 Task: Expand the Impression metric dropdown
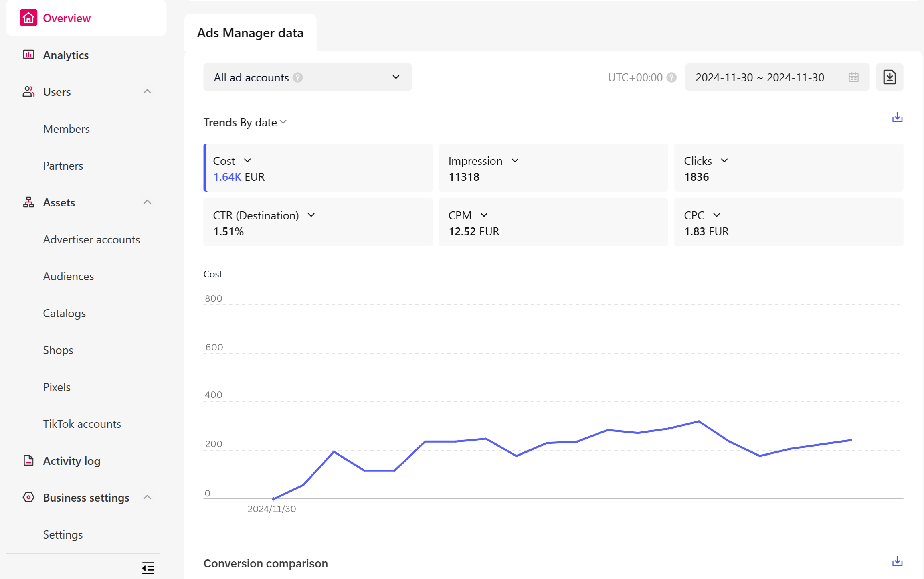pos(514,160)
